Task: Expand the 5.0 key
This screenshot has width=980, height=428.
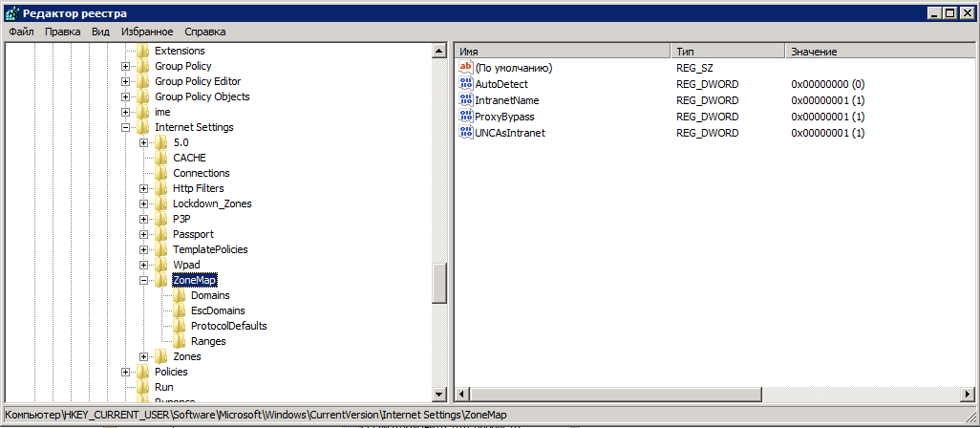Action: 143,143
